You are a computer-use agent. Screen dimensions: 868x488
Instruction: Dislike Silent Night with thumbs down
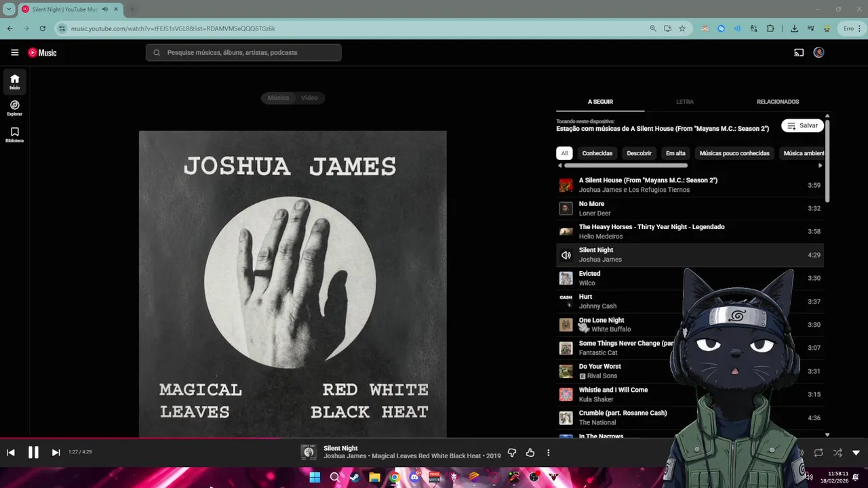512,453
